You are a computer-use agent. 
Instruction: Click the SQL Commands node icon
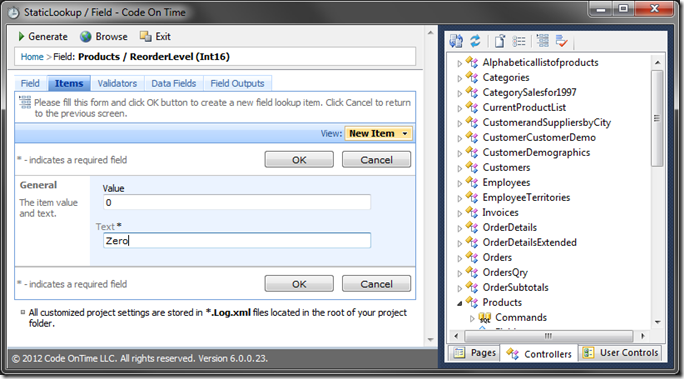[x=485, y=318]
